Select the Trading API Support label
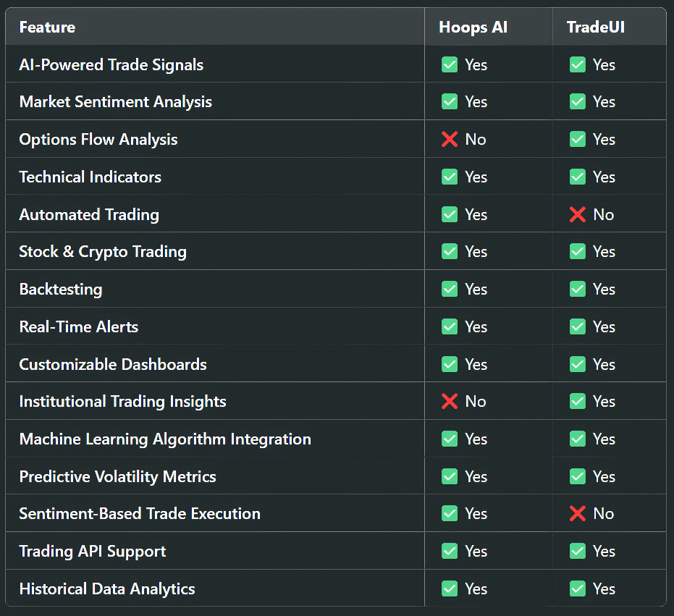 [x=93, y=552]
